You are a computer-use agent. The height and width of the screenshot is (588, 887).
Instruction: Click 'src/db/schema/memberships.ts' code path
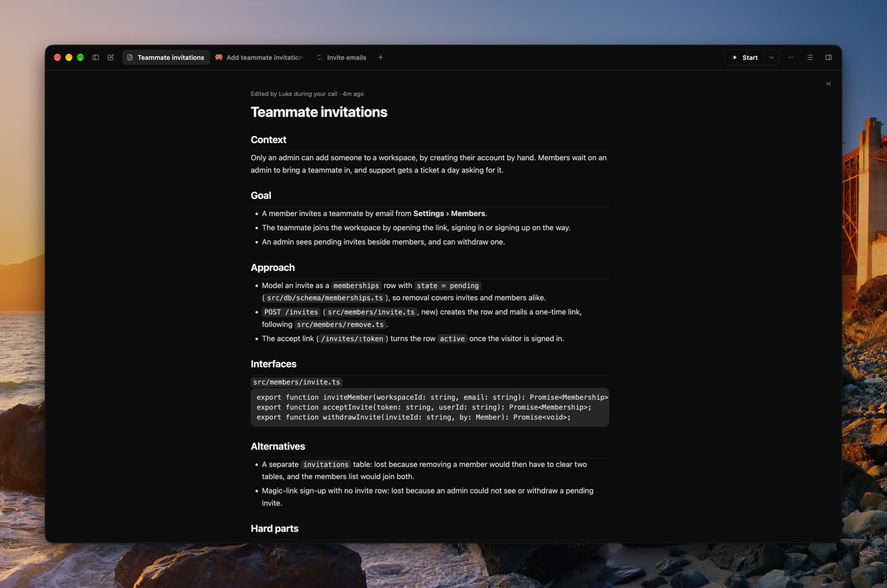point(324,298)
